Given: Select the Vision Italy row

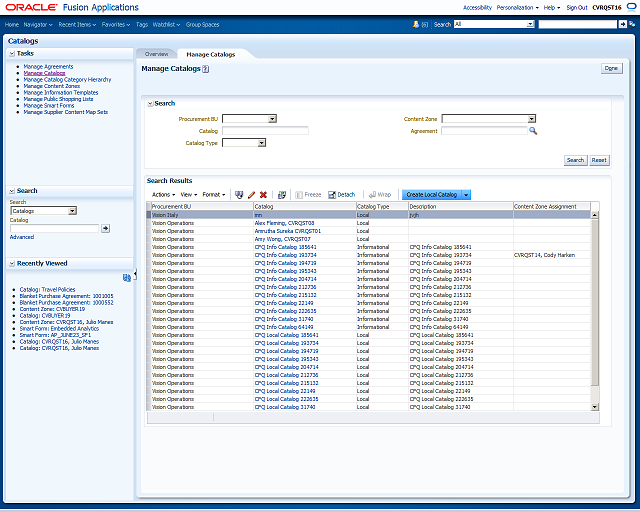Looking at the screenshot, I should (x=369, y=215).
